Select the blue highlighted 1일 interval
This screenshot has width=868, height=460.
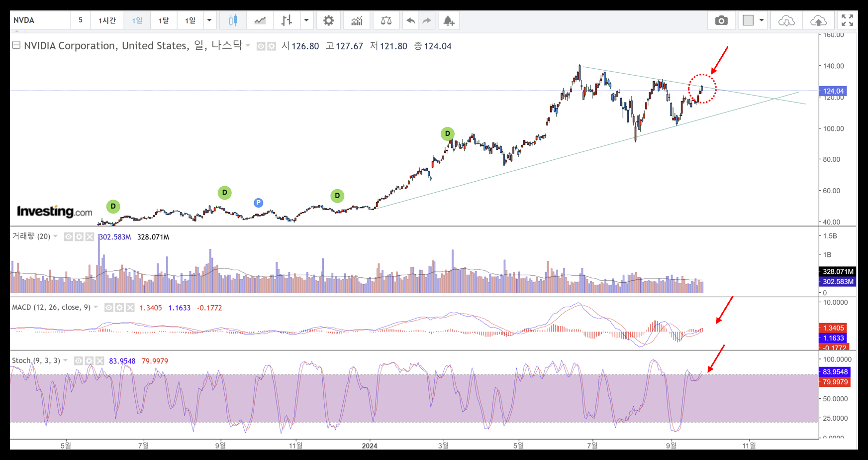(x=137, y=20)
